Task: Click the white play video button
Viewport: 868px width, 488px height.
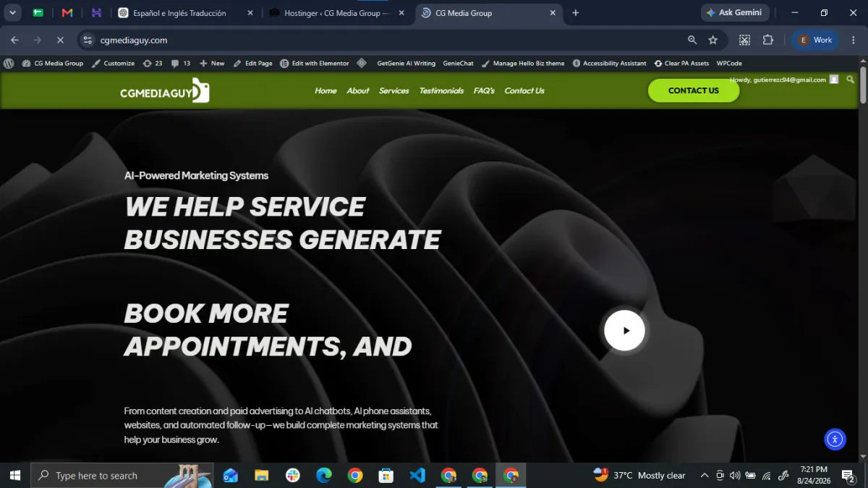Action: point(624,330)
